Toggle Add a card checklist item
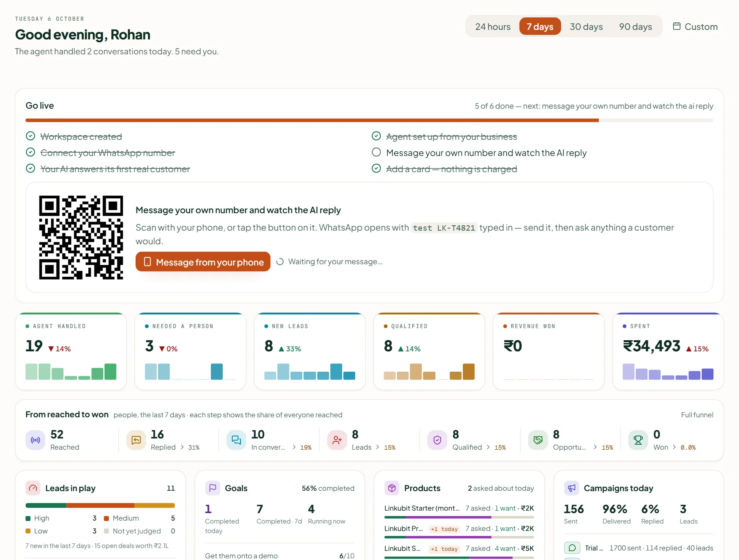This screenshot has width=739, height=560. (x=376, y=168)
